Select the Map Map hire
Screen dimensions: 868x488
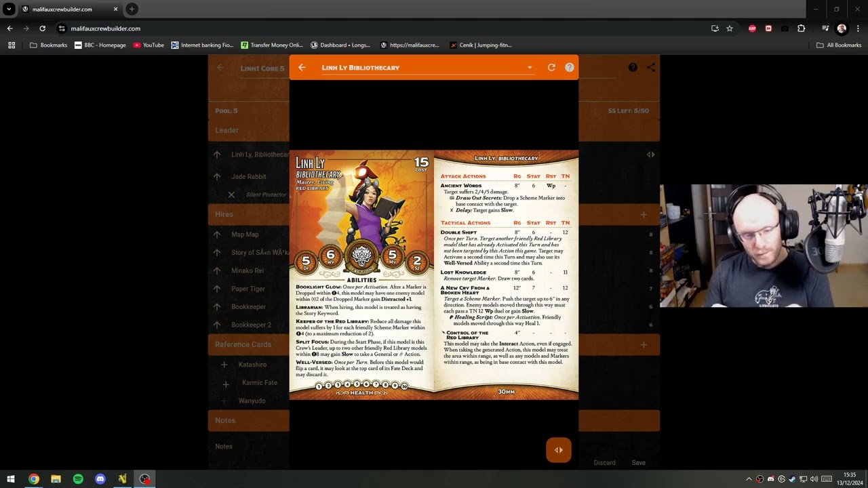click(x=245, y=235)
